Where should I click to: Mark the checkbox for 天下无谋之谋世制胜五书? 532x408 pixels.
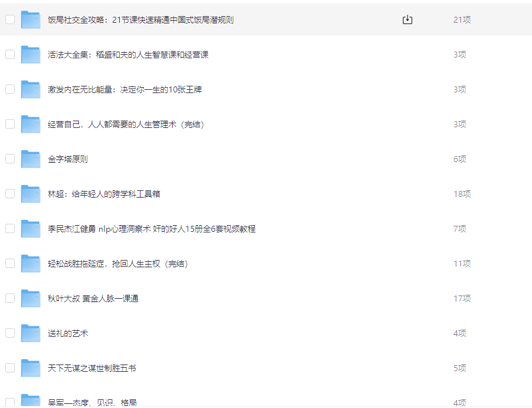pyautogui.click(x=10, y=368)
